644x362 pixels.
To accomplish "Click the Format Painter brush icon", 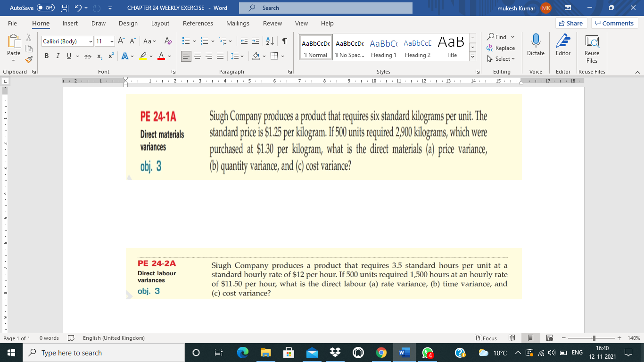I will [x=29, y=59].
